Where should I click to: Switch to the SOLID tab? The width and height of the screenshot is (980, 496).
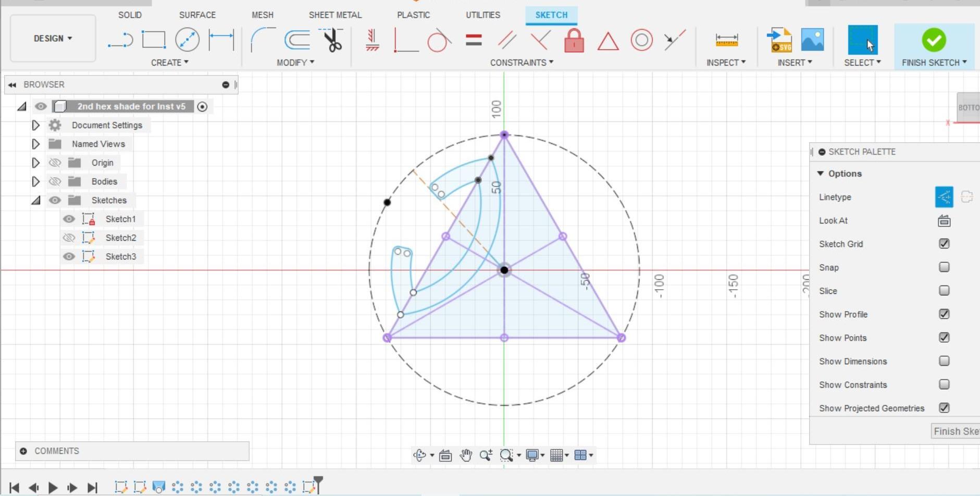point(130,15)
